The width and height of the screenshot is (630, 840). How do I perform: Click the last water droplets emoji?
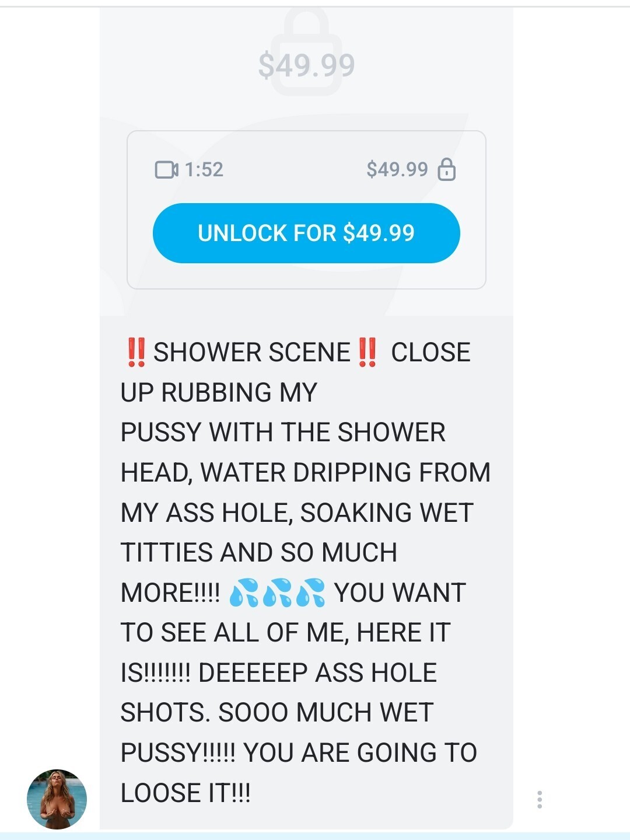[x=310, y=592]
